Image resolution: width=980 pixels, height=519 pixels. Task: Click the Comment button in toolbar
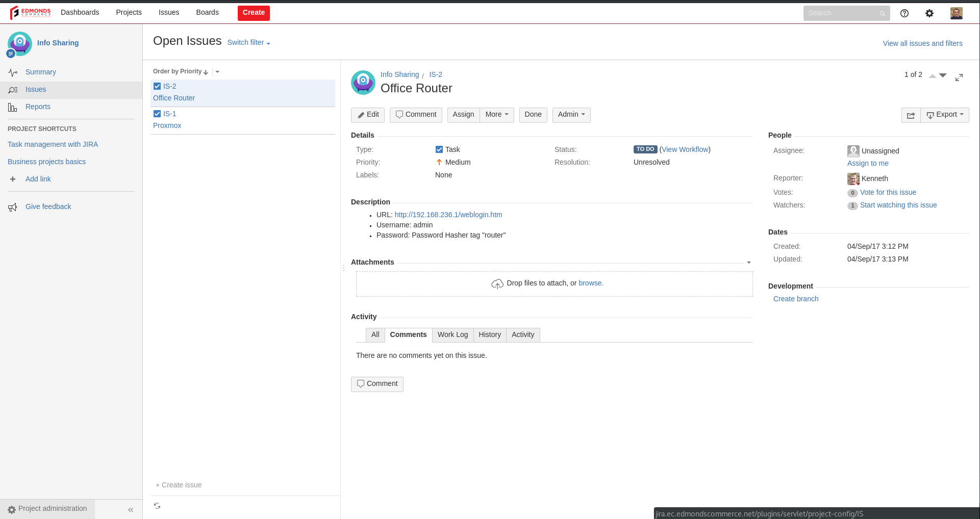(x=416, y=115)
